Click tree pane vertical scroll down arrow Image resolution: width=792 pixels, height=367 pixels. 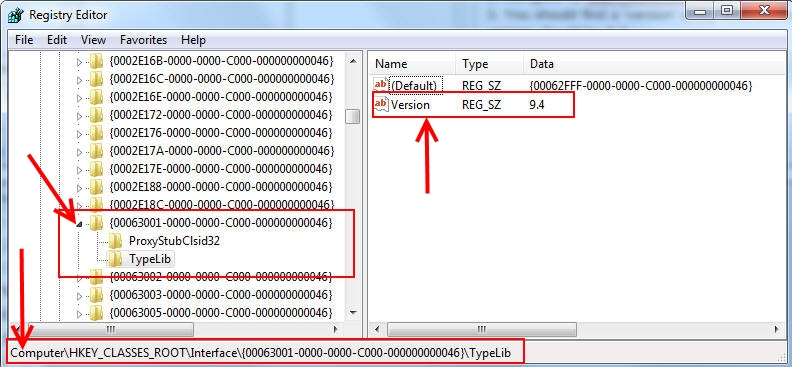[353, 312]
